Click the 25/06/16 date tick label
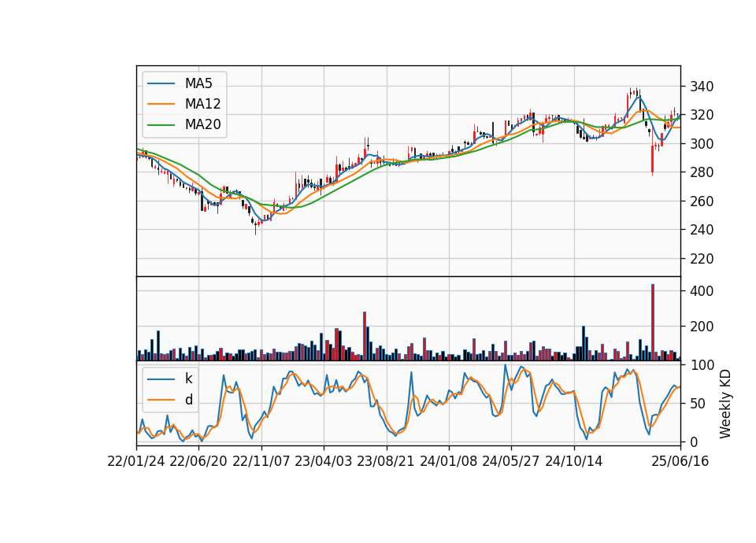This screenshot has height=543, width=756. (x=680, y=461)
